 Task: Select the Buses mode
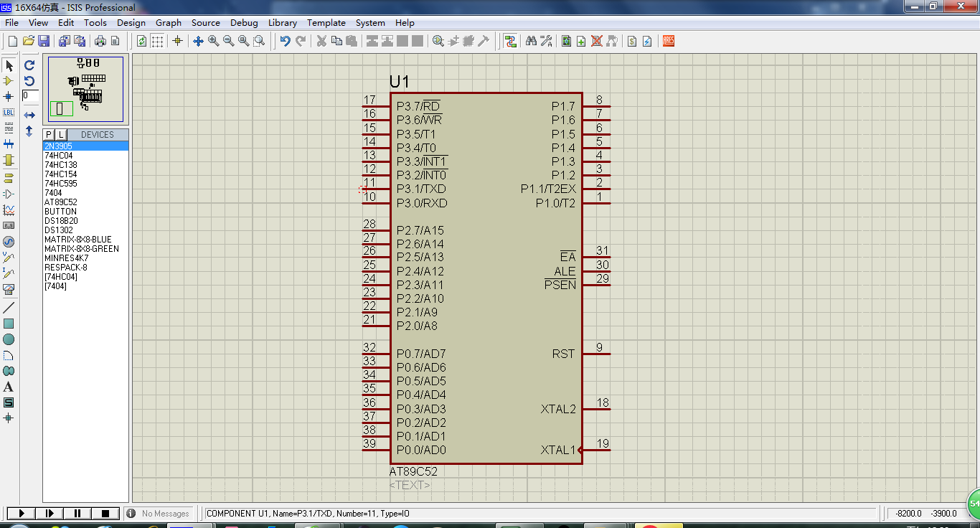click(9, 143)
